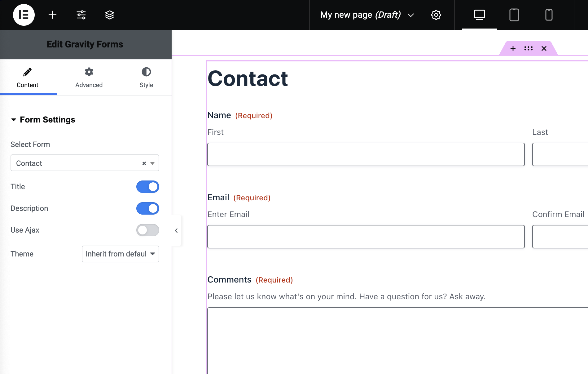Open Site Settings sliders icon
588x374 pixels.
[81, 15]
